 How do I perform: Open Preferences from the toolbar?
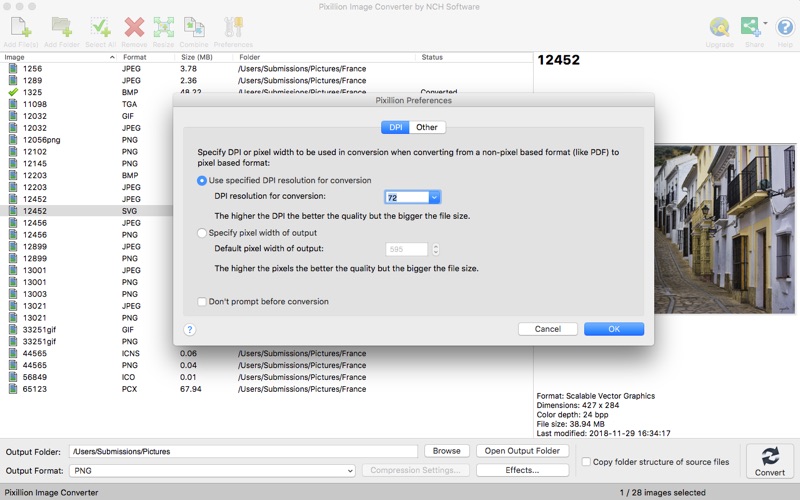click(233, 27)
